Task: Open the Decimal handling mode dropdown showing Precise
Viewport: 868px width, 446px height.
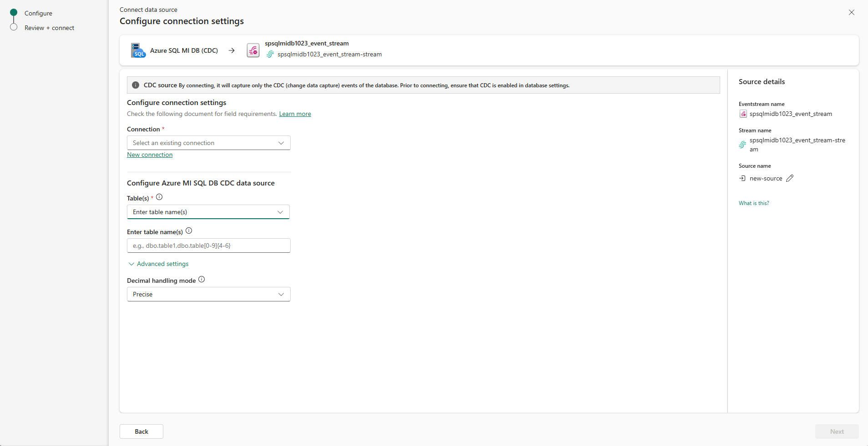Action: [208, 294]
